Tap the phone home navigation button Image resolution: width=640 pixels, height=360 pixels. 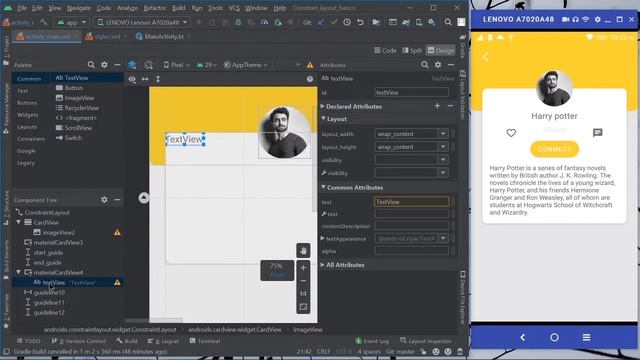(x=554, y=338)
